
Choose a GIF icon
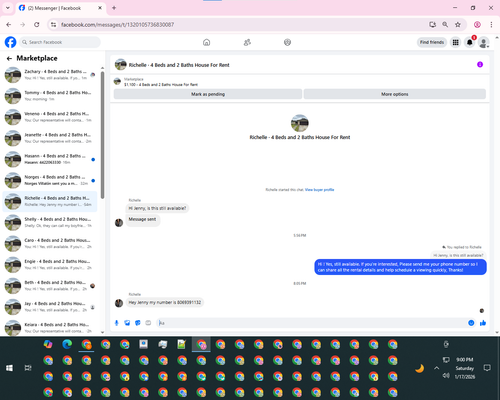click(x=148, y=323)
